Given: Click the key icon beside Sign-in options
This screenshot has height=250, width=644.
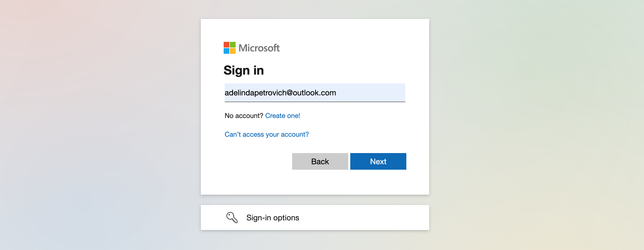Looking at the screenshot, I should 232,218.
